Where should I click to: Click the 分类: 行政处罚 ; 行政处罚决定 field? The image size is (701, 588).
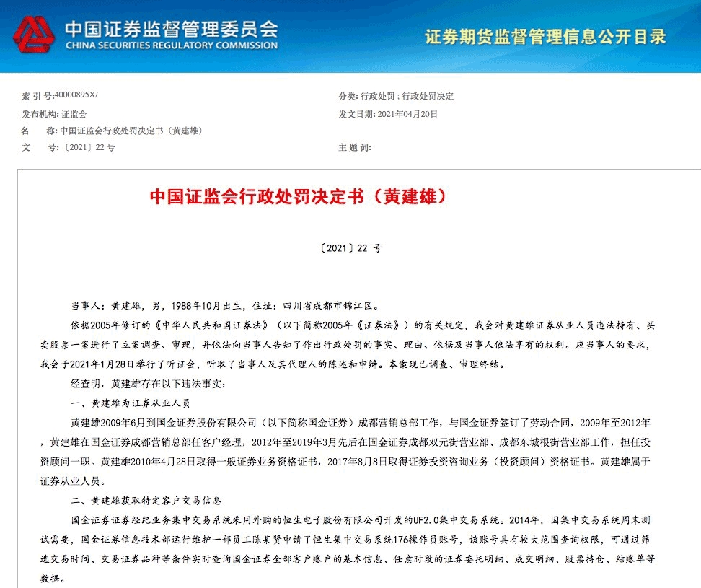(x=396, y=96)
